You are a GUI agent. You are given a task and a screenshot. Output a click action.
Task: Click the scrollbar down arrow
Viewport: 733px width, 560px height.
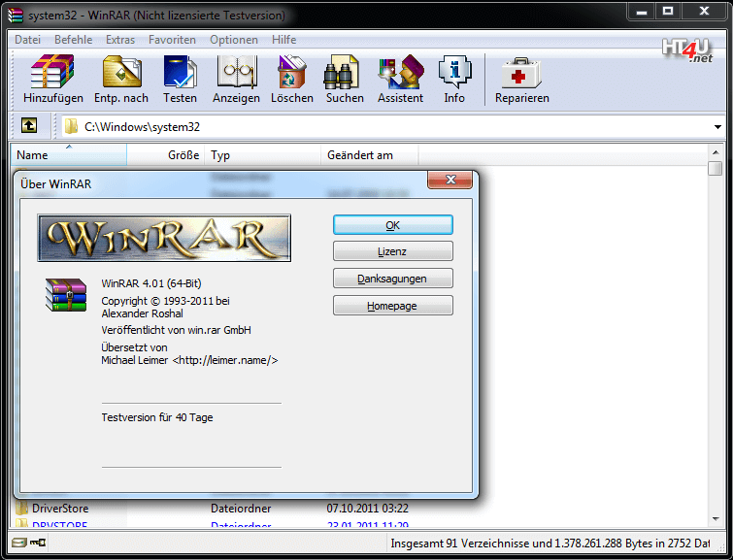click(x=716, y=519)
